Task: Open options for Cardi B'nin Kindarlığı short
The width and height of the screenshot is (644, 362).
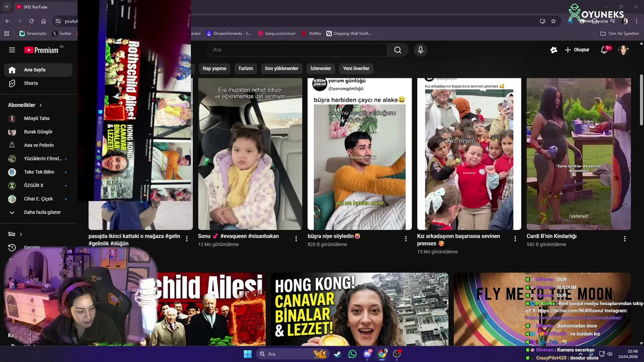Action: coord(624,239)
